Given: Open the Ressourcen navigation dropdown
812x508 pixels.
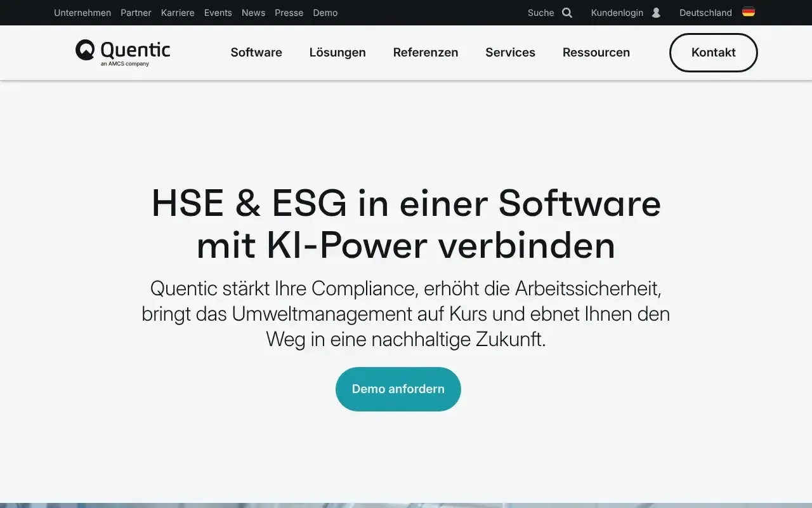Looking at the screenshot, I should click(x=596, y=53).
